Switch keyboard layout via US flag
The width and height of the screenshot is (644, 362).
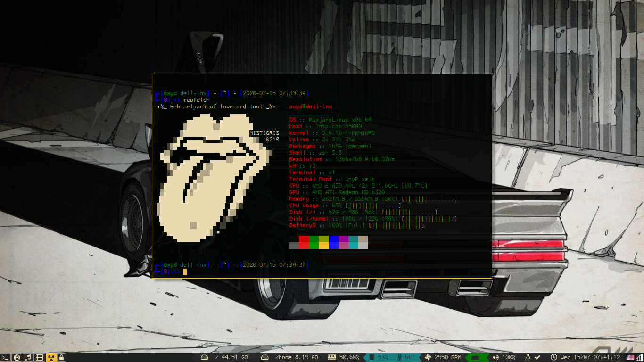pyautogui.click(x=630, y=357)
